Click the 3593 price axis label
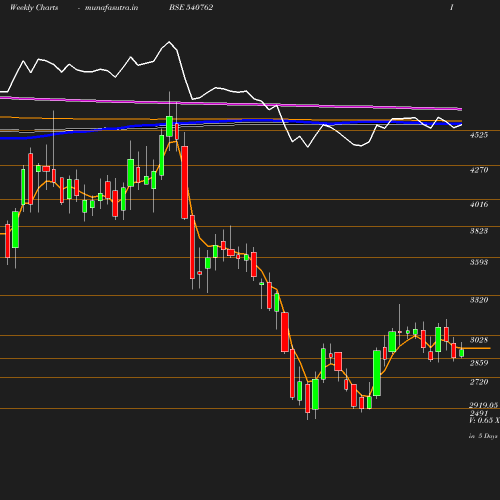 (x=479, y=262)
